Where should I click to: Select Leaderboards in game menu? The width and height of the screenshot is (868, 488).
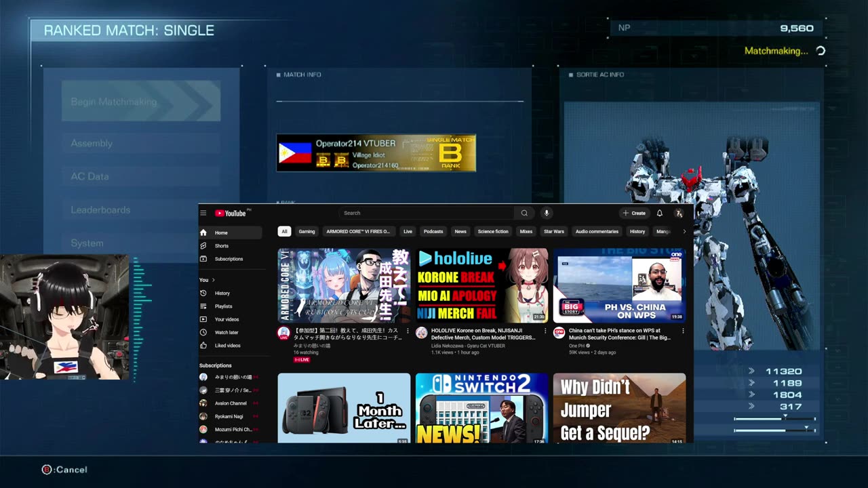coord(141,209)
